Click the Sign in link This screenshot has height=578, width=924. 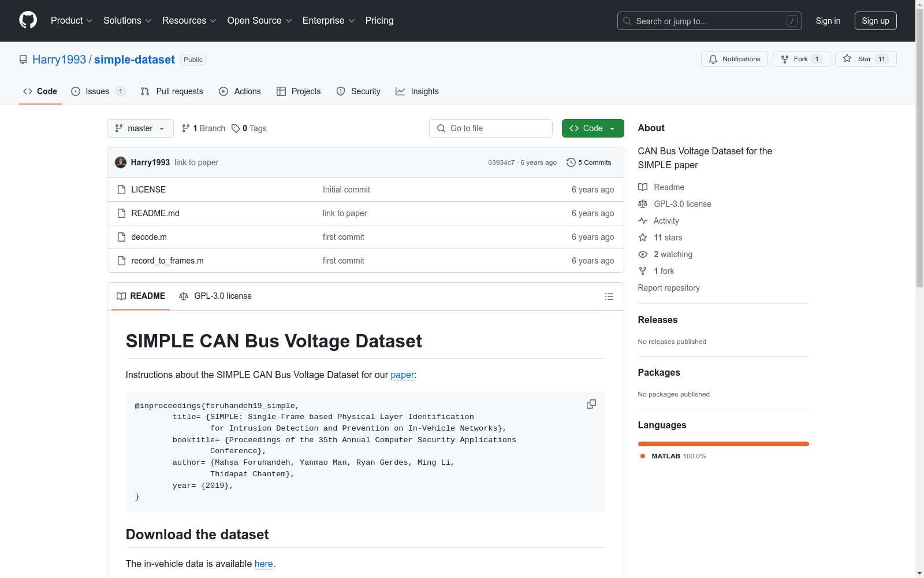(x=828, y=21)
